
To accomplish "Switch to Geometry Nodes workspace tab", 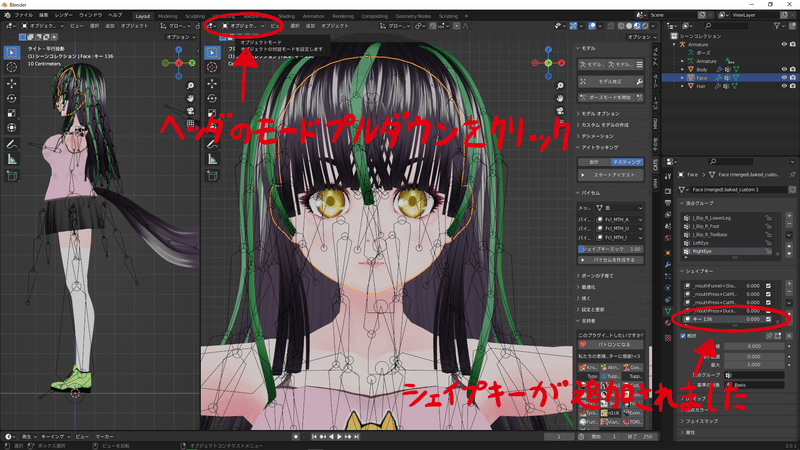I will pos(413,16).
